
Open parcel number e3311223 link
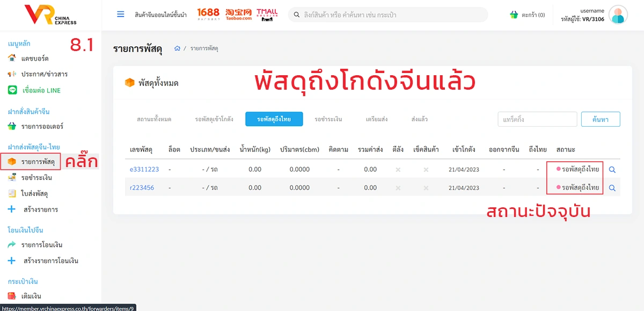pyautogui.click(x=144, y=170)
